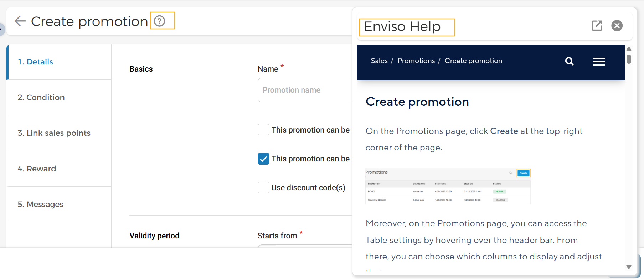The image size is (644, 279).
Task: Close the Enviso Help panel
Action: (x=617, y=25)
